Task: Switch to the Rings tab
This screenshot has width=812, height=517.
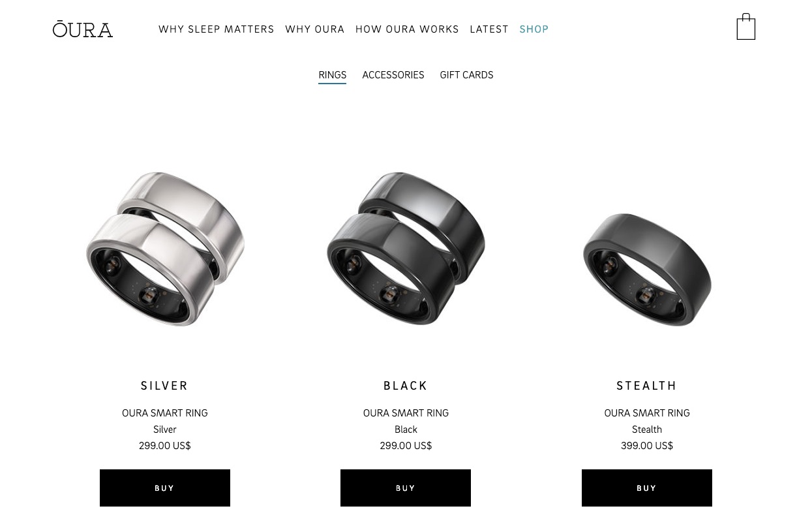Action: (333, 75)
